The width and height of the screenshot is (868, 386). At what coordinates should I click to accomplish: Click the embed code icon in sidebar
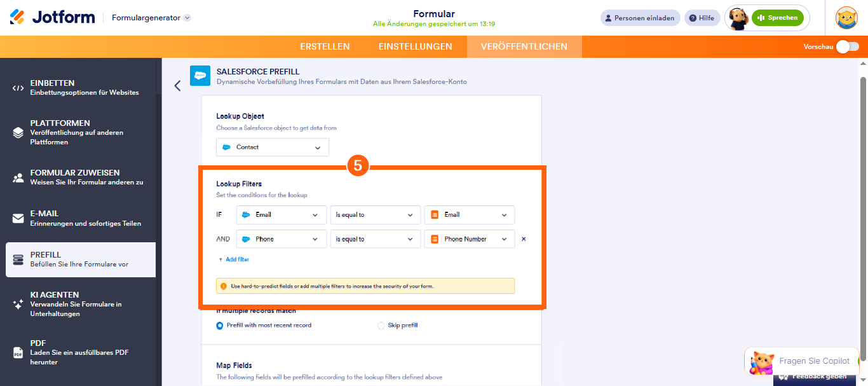[18, 88]
